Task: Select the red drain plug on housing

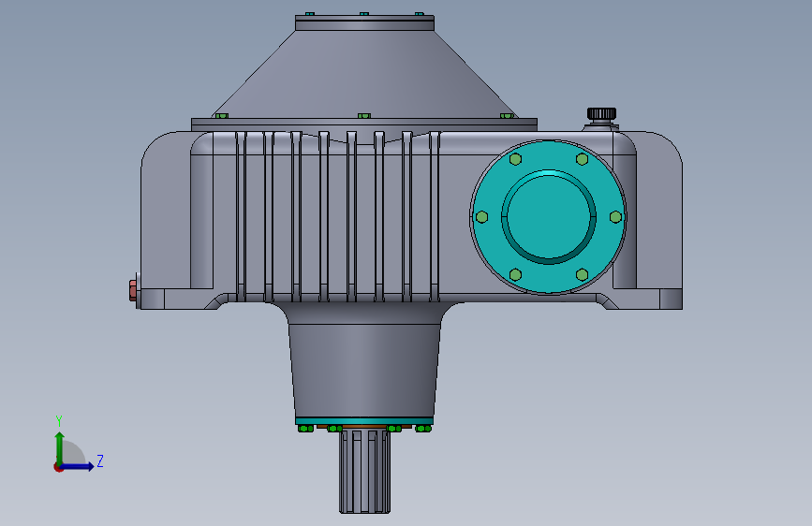Action: tap(133, 290)
